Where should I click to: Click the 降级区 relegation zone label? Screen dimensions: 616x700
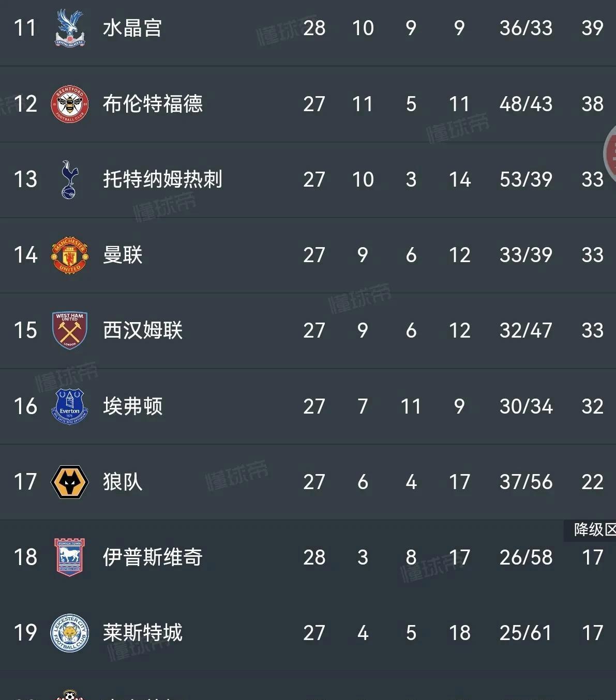point(594,530)
